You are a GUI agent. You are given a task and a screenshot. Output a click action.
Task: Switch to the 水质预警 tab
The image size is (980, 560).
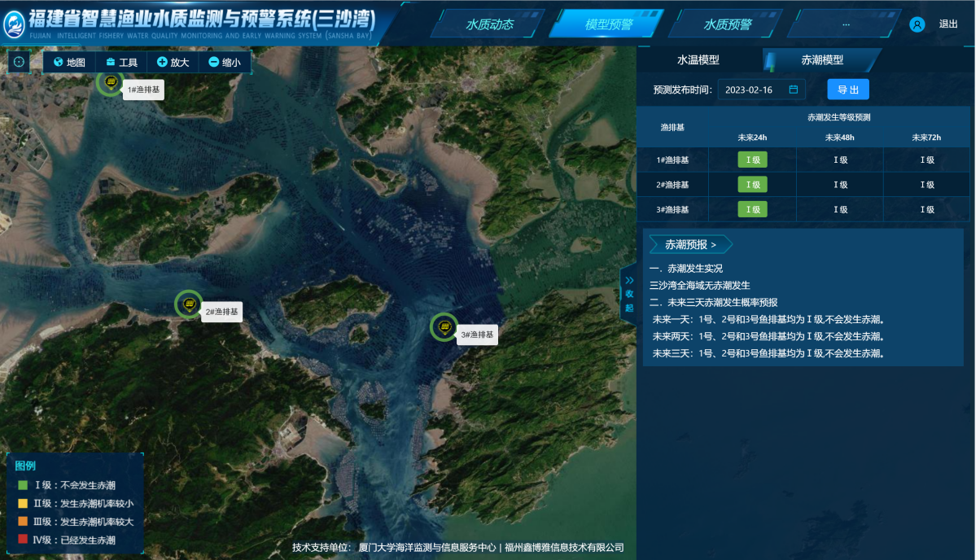728,24
